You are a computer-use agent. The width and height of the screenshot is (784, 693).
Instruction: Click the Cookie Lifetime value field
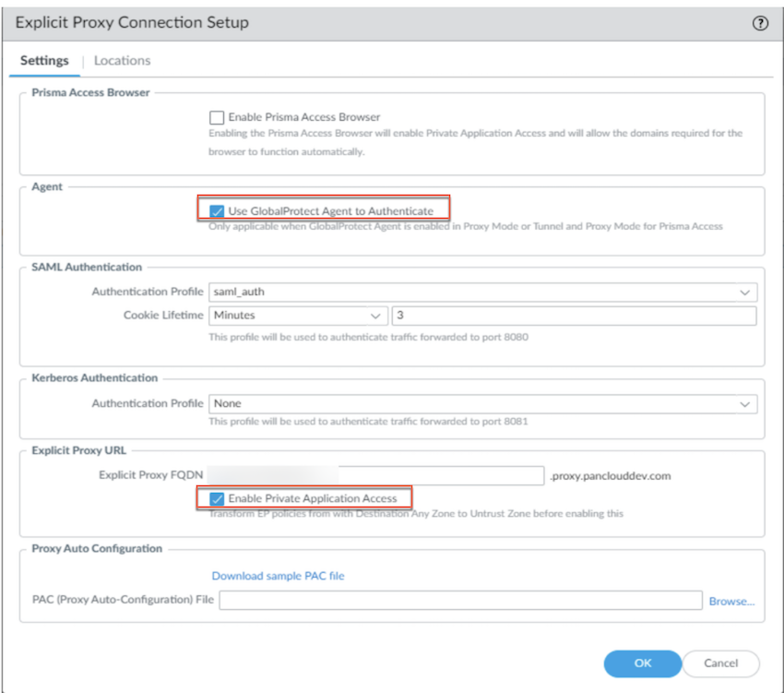(x=574, y=316)
